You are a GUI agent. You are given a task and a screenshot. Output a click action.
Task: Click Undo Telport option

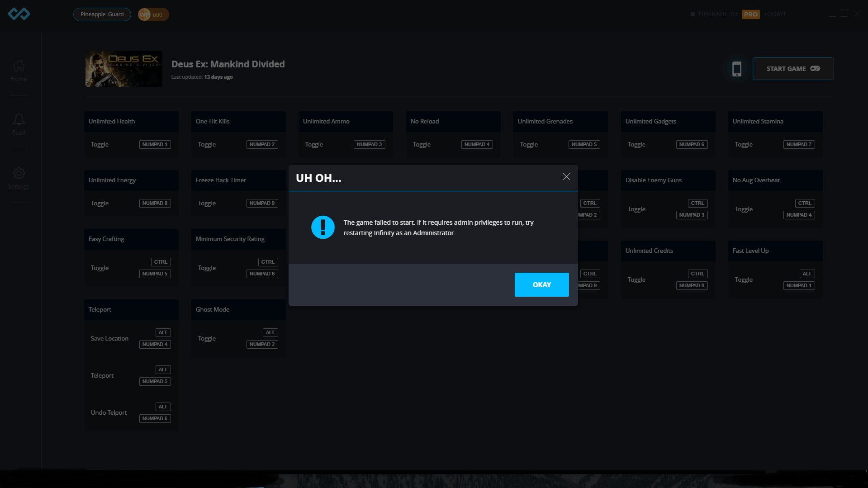coord(109,413)
